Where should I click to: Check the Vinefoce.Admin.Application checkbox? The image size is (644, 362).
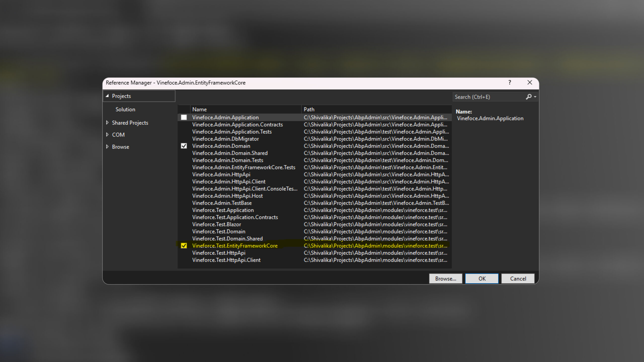point(184,117)
